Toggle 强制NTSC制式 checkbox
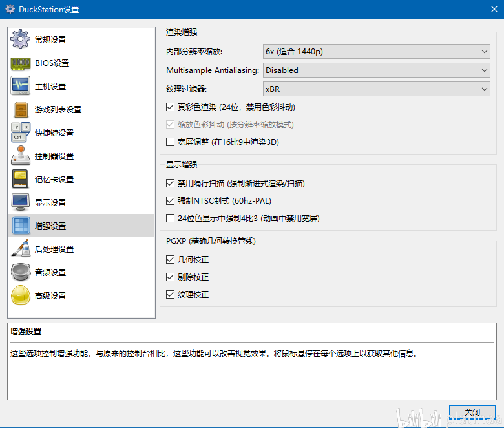Viewport: 504px width, 428px height. tap(170, 200)
